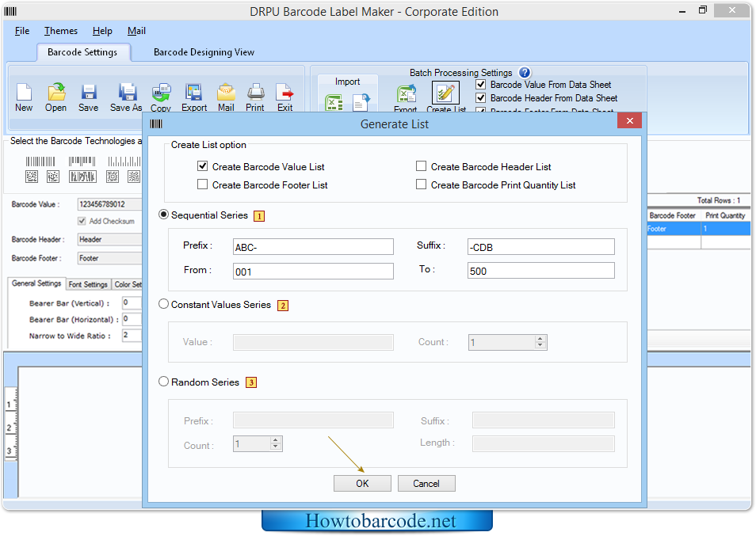Check Create Barcode Print Quantity List

[x=422, y=184]
